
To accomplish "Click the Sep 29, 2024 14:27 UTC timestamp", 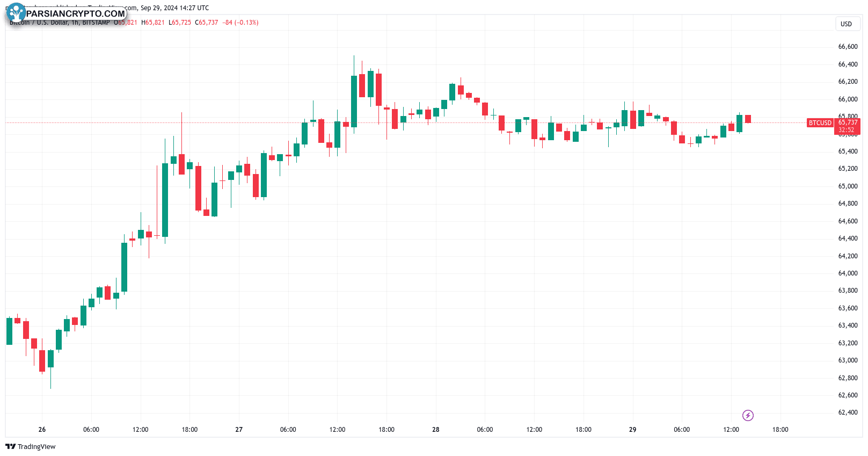I will pos(175,8).
